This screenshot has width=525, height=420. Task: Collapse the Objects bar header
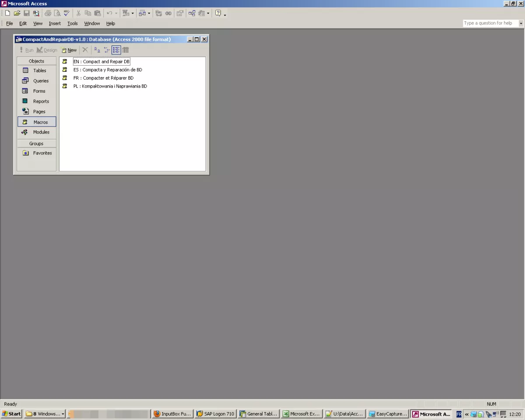click(37, 61)
